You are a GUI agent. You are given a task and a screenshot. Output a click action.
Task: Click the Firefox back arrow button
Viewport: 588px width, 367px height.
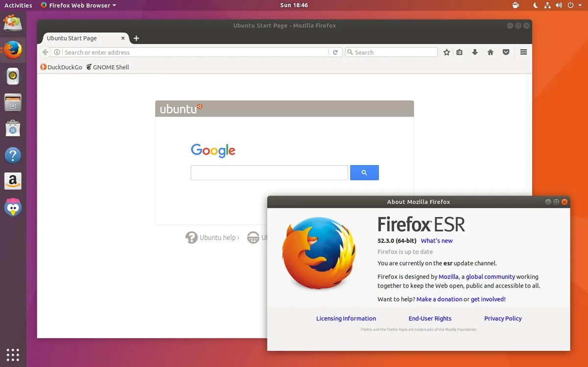tap(45, 52)
